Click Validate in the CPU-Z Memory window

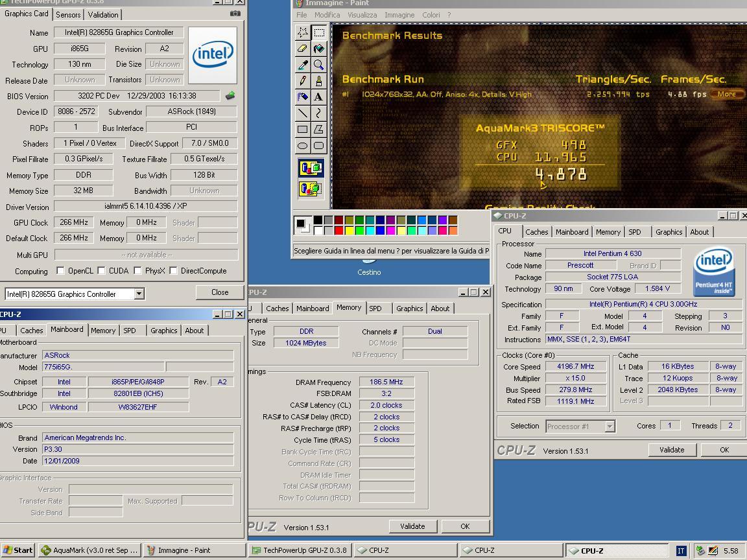point(412,526)
